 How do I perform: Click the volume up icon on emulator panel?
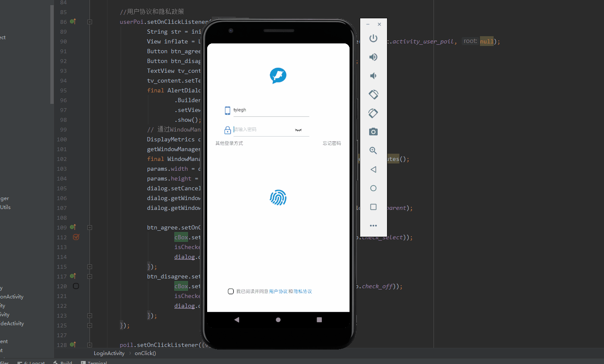click(x=373, y=57)
